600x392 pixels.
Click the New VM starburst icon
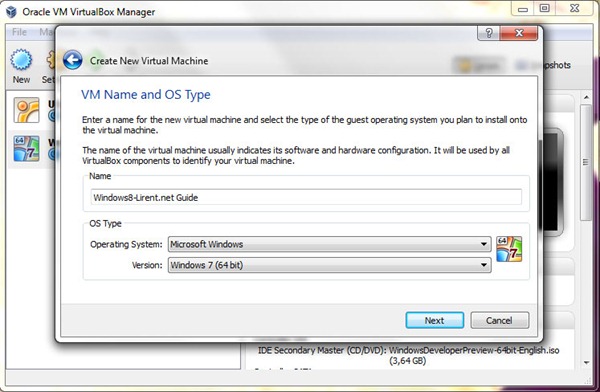click(x=21, y=59)
